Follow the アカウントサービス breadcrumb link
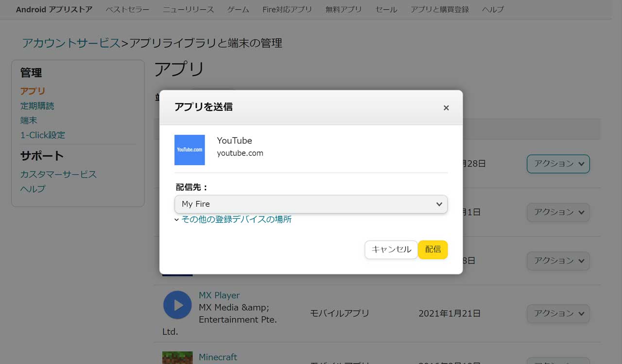This screenshot has height=364, width=622. click(x=71, y=43)
